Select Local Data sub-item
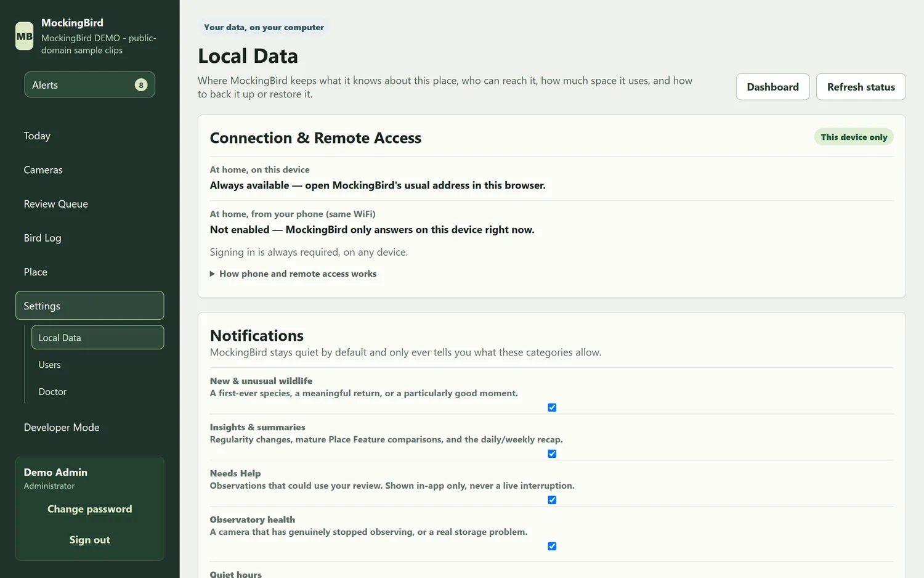Screen dimensions: 924x578 [97, 338]
